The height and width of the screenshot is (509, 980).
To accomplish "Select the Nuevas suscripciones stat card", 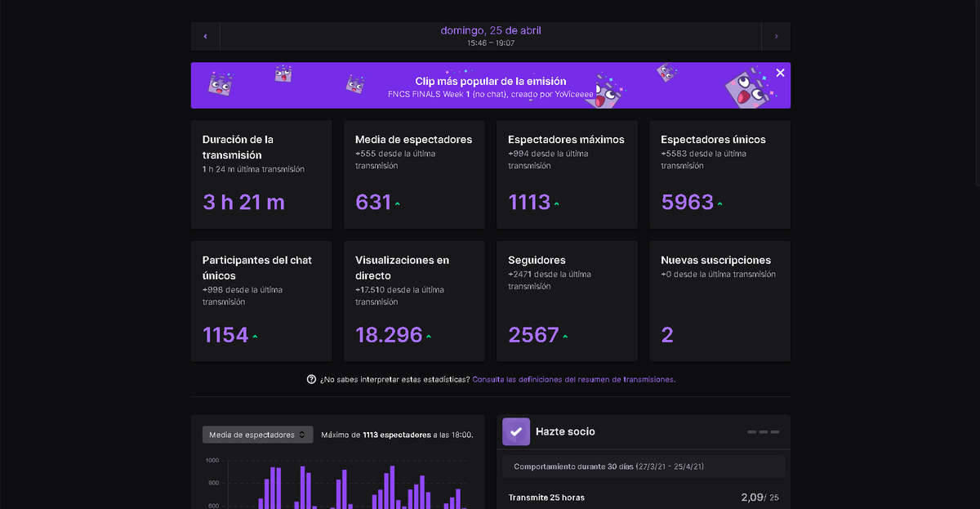I will 719,301.
